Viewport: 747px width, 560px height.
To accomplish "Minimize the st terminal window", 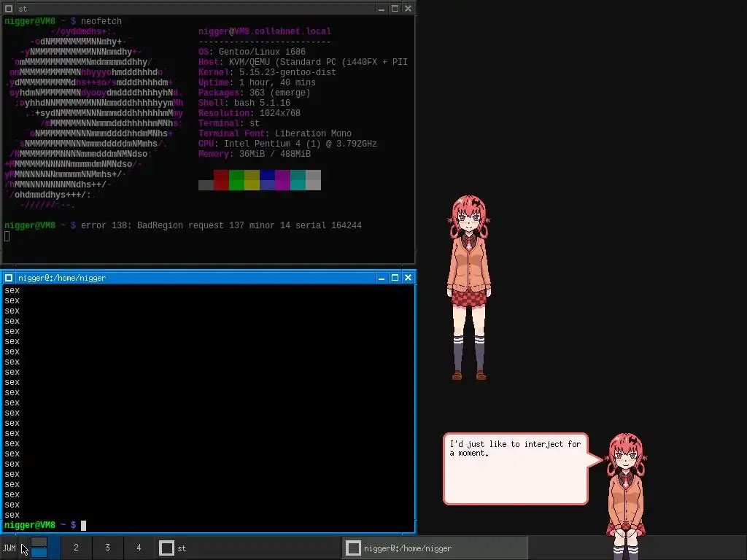I will point(381,9).
